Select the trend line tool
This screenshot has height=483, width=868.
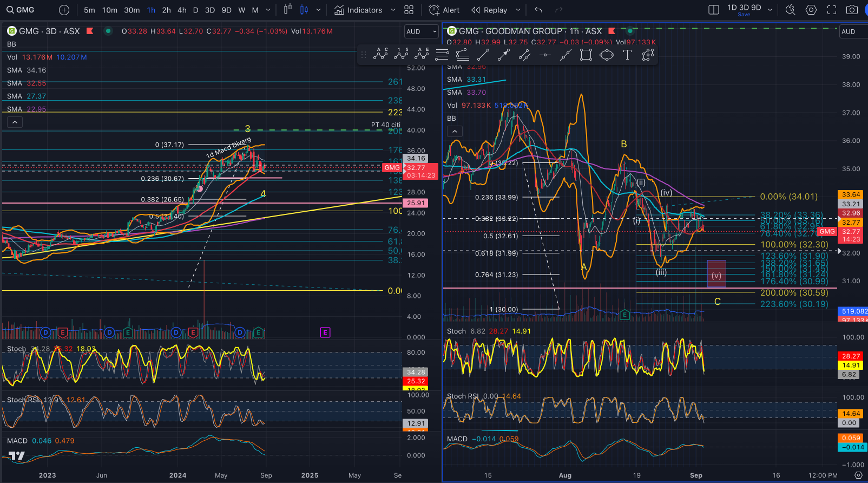[483, 54]
